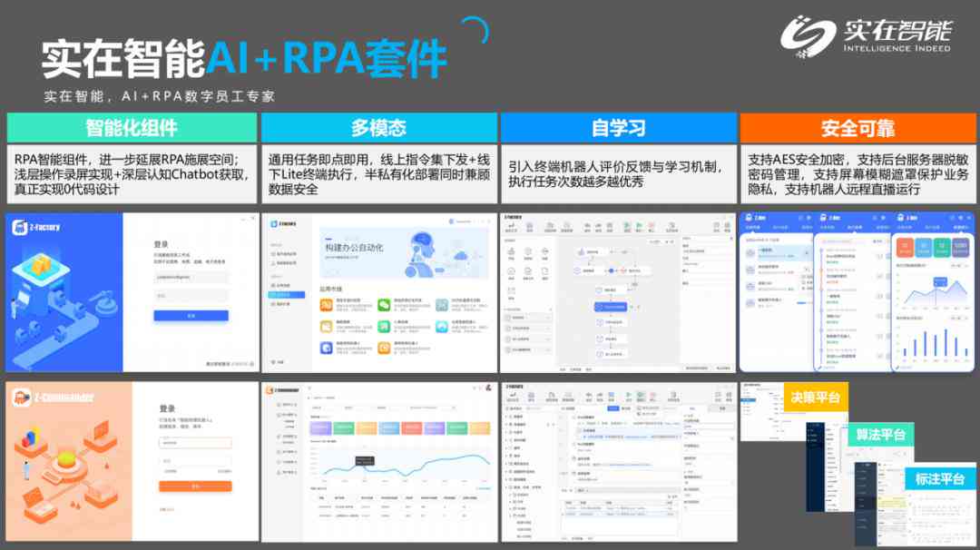Click the first purple stat card in the Z-Commander dashboard
This screenshot has width=980, height=550.
point(320,428)
